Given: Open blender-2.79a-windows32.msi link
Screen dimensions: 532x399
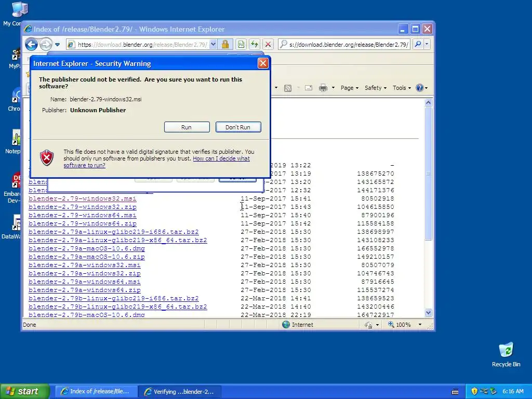Looking at the screenshot, I should pyautogui.click(x=85, y=265).
